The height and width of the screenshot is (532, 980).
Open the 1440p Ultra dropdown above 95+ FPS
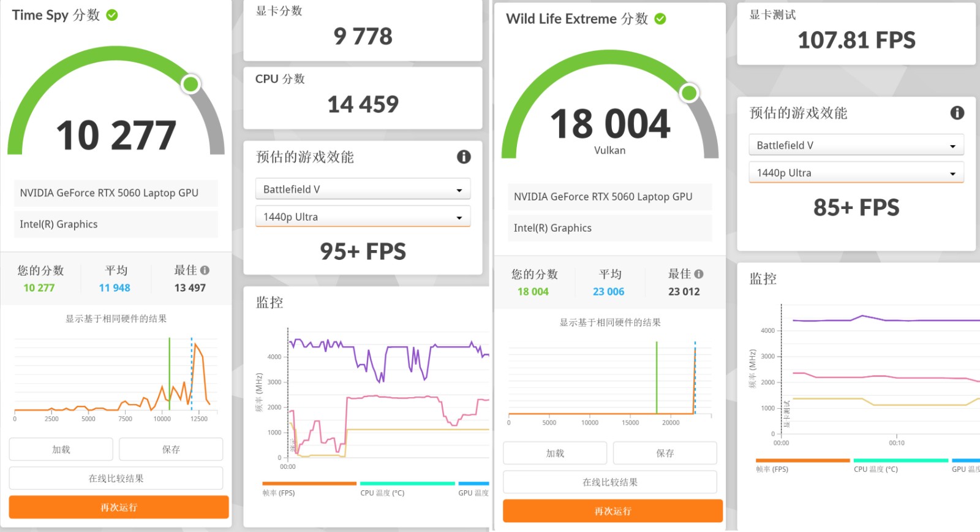coord(363,216)
